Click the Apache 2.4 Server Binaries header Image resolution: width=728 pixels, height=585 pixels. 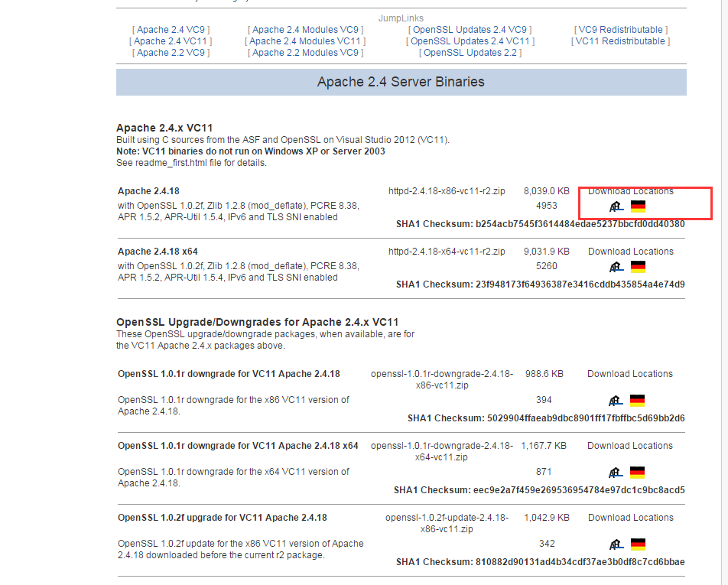pos(401,82)
